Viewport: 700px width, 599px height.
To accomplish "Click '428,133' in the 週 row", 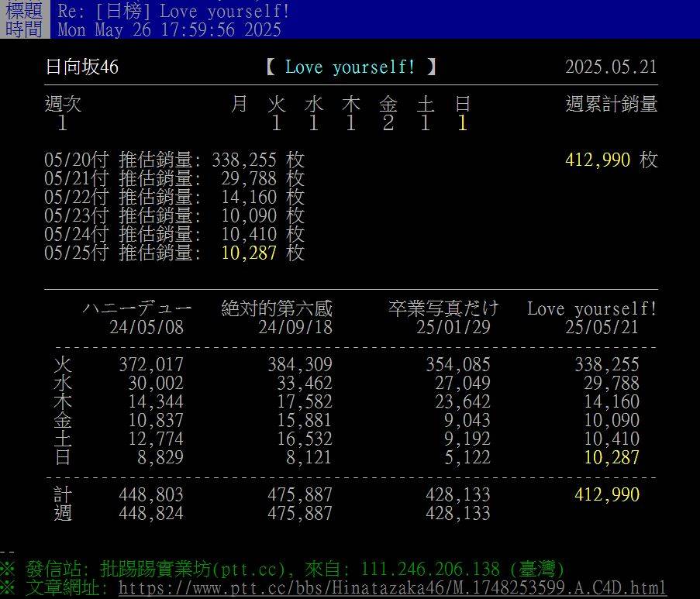I will click(458, 513).
